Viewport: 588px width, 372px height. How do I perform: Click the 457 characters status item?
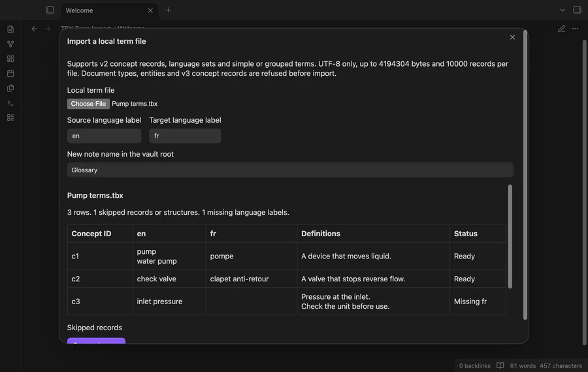point(561,365)
